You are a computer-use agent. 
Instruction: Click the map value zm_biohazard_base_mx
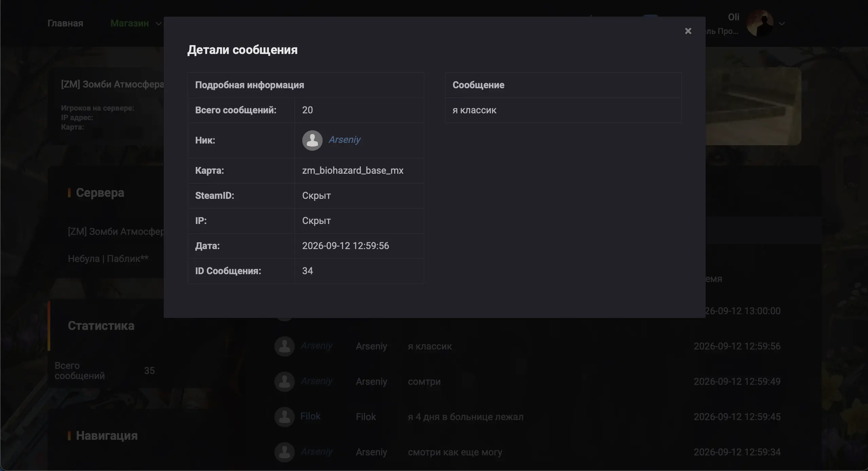(x=353, y=170)
